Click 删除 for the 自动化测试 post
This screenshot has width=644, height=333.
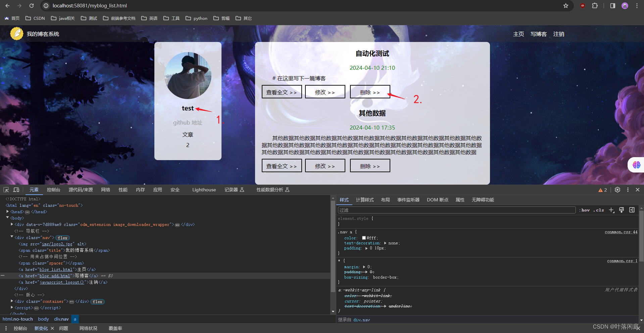370,92
